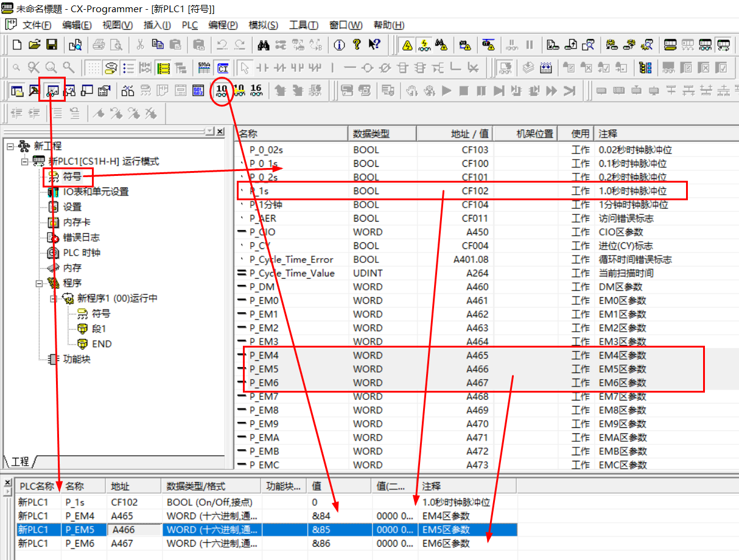Click the About info icon
Viewport: 739px width, 560px height.
[x=340, y=44]
